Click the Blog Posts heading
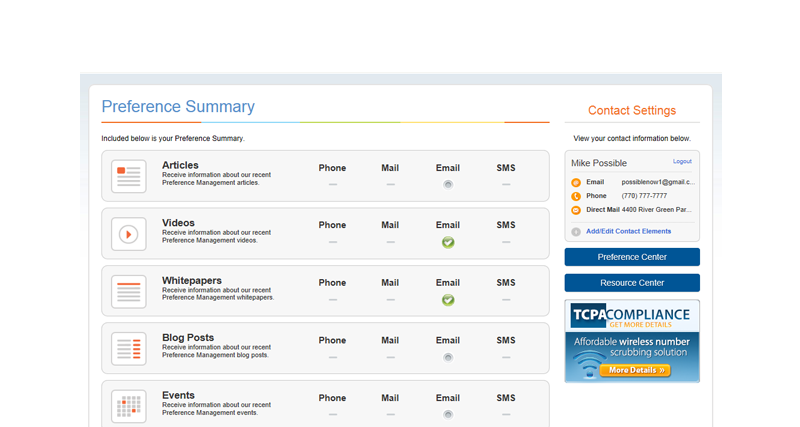The image size is (800, 427). click(x=188, y=338)
